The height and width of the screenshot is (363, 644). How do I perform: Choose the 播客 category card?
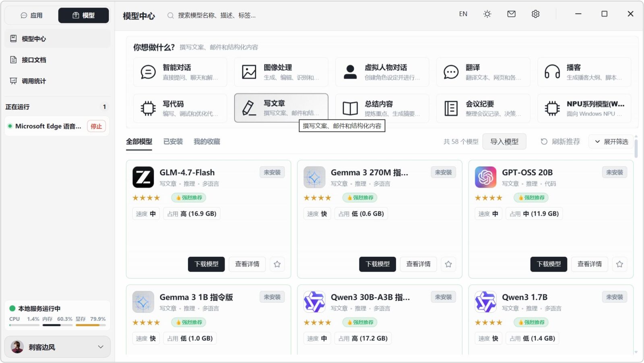[x=584, y=72]
